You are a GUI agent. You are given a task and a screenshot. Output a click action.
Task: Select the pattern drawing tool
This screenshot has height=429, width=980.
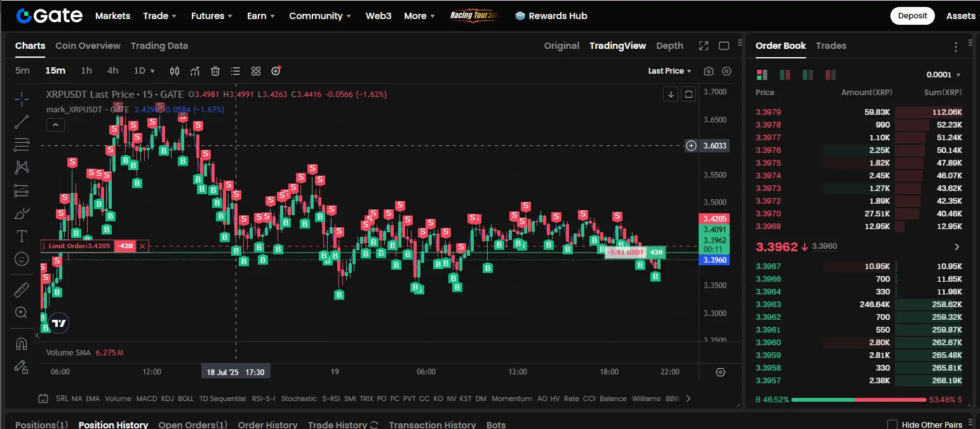(x=22, y=168)
